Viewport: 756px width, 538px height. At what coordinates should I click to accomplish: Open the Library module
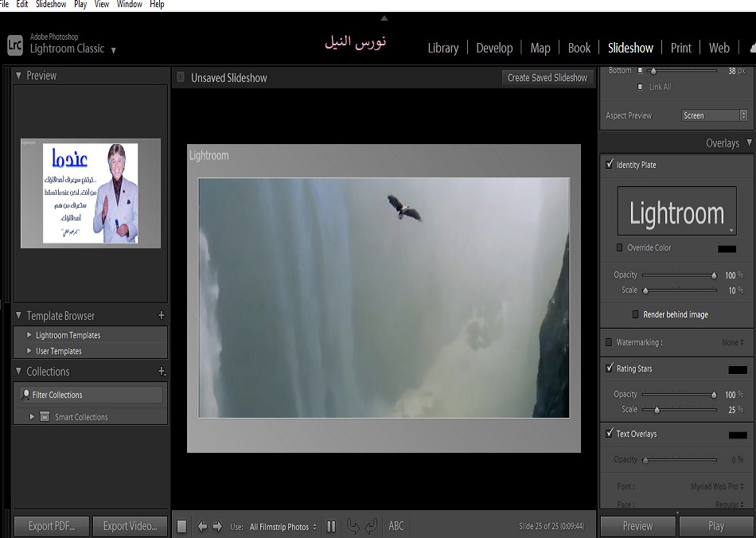[x=442, y=48]
